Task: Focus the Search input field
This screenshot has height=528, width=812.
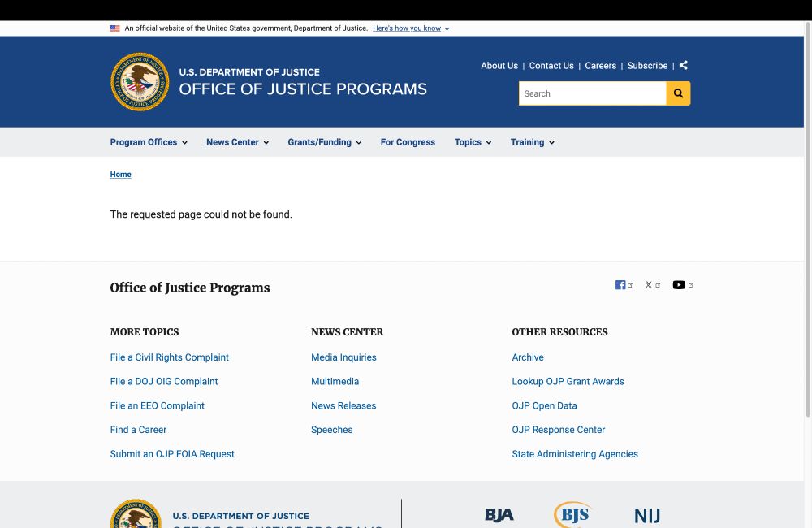Action: point(593,93)
